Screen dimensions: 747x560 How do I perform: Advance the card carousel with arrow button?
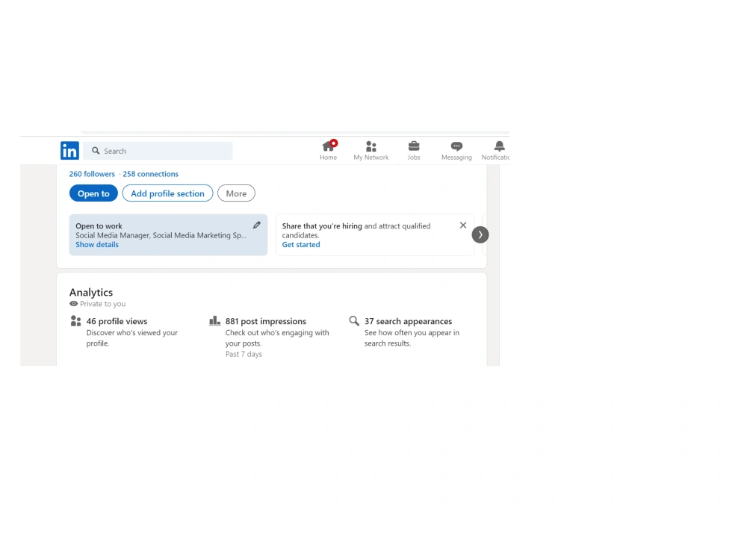[480, 234]
